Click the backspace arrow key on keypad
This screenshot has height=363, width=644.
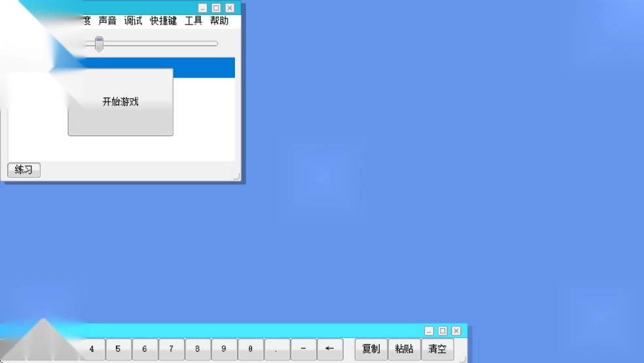coord(330,349)
